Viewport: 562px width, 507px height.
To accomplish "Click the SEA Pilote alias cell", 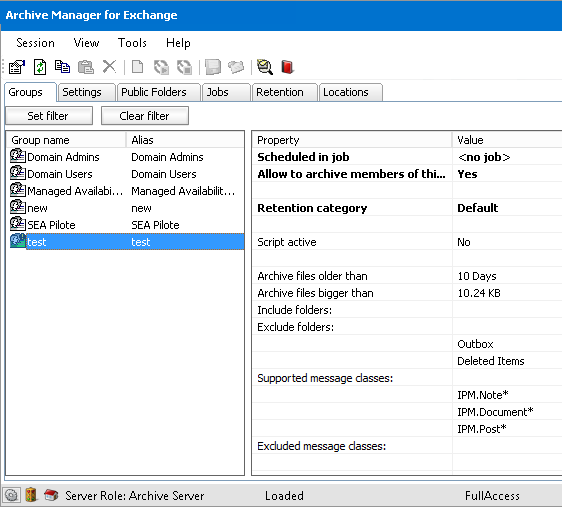I will (x=155, y=225).
